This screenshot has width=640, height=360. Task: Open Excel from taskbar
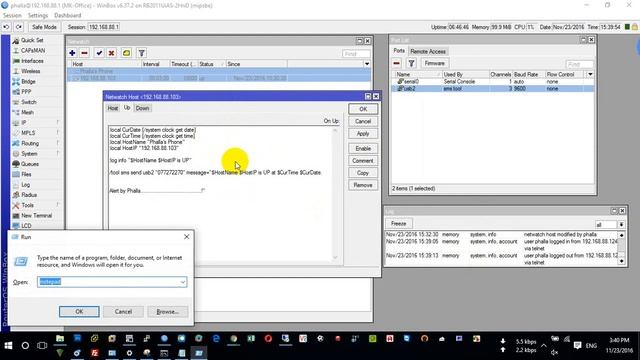point(251,339)
